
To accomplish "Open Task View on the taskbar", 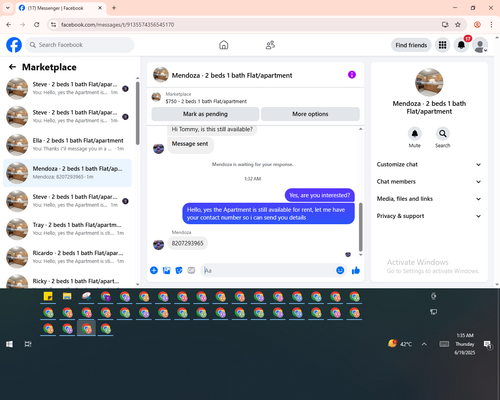I will pos(28,344).
